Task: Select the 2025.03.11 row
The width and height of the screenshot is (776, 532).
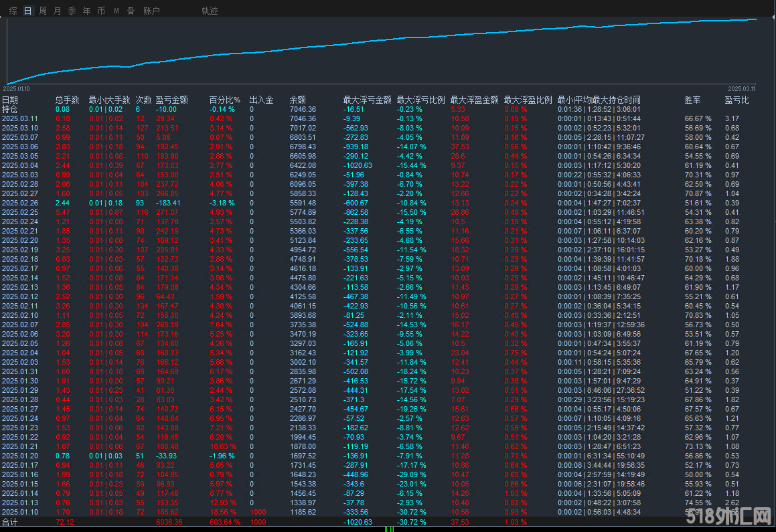Action: click(x=20, y=118)
